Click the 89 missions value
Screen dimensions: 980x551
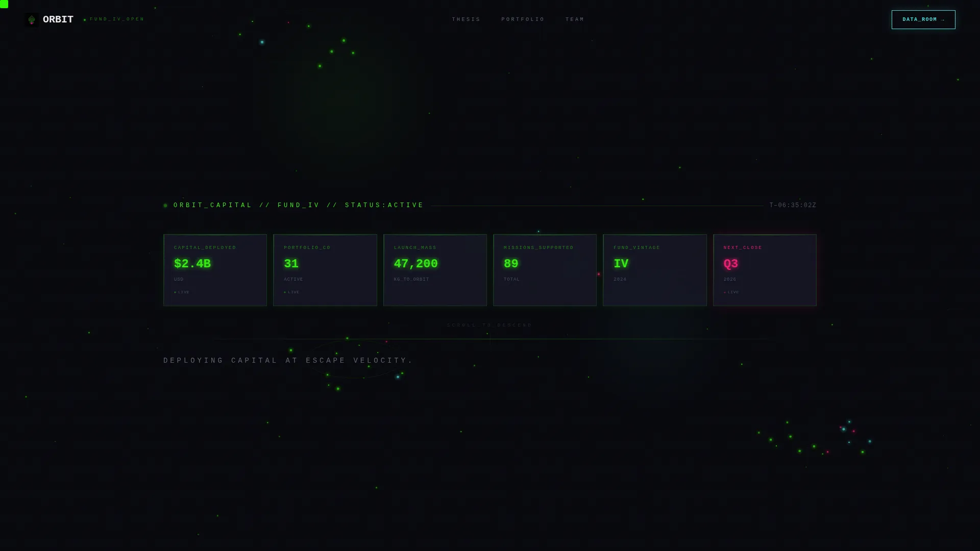(x=511, y=264)
